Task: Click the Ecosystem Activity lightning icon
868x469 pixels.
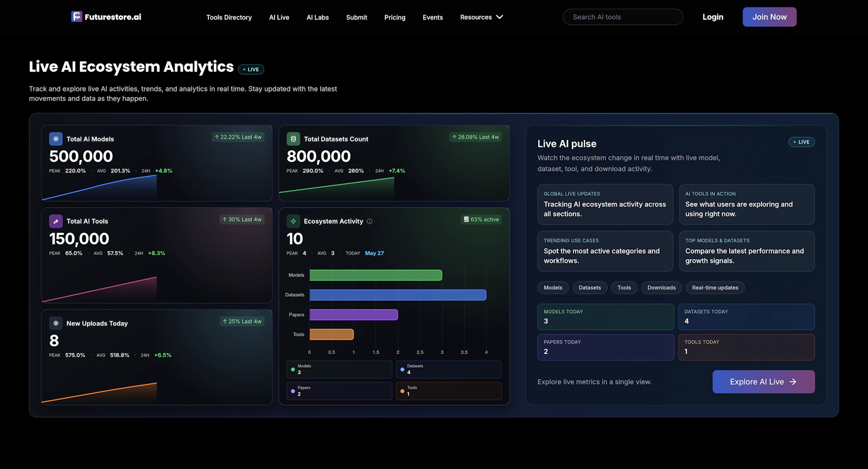Action: pyautogui.click(x=293, y=221)
